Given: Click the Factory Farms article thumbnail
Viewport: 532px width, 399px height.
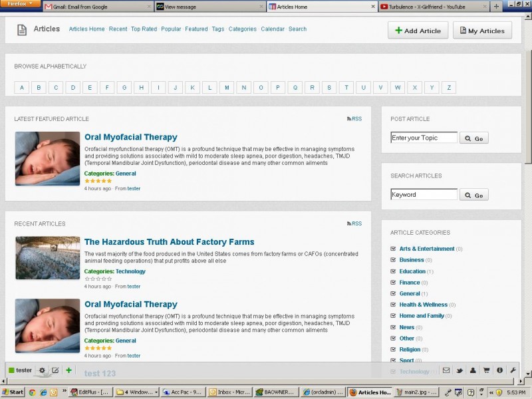Looking at the screenshot, I should 48,258.
